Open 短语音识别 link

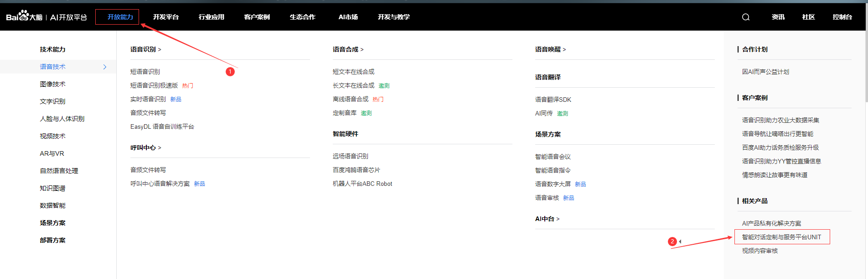[145, 72]
